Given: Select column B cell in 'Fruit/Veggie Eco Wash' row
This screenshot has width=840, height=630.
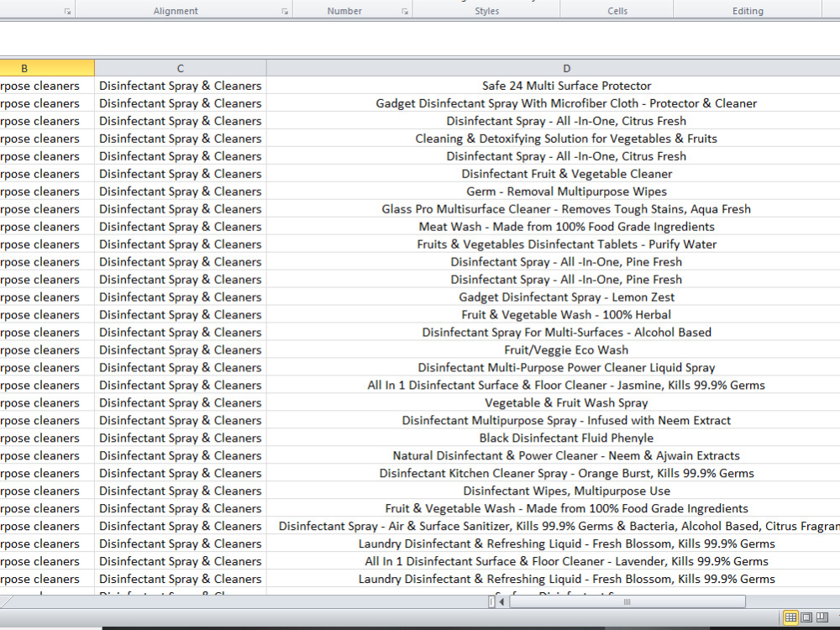Looking at the screenshot, I should pyautogui.click(x=47, y=350).
